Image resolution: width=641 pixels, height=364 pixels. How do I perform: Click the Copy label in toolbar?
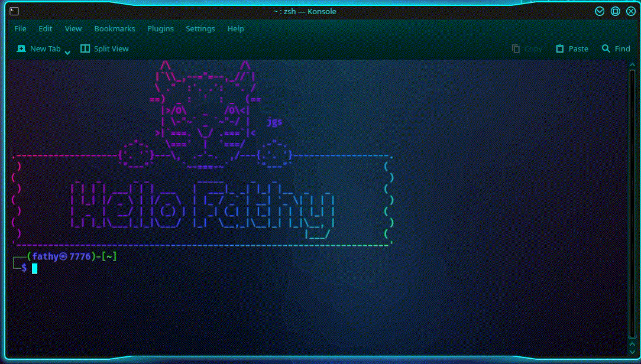[x=533, y=48]
